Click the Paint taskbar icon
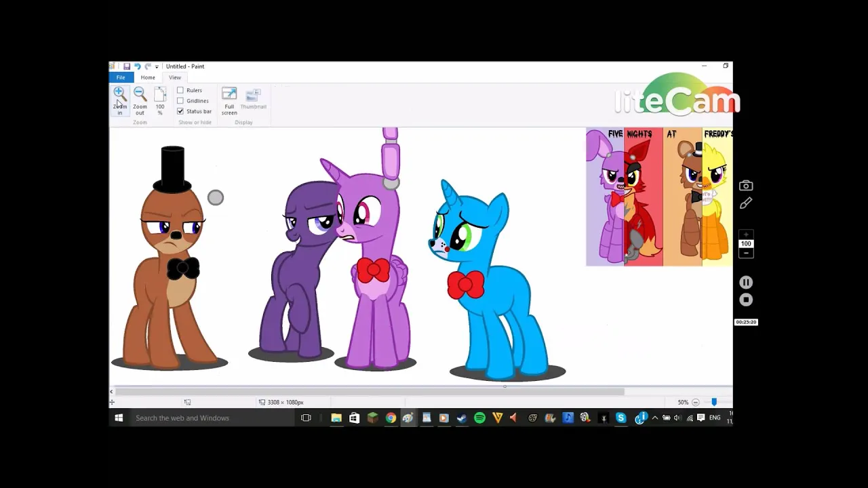The height and width of the screenshot is (488, 868). pos(408,418)
